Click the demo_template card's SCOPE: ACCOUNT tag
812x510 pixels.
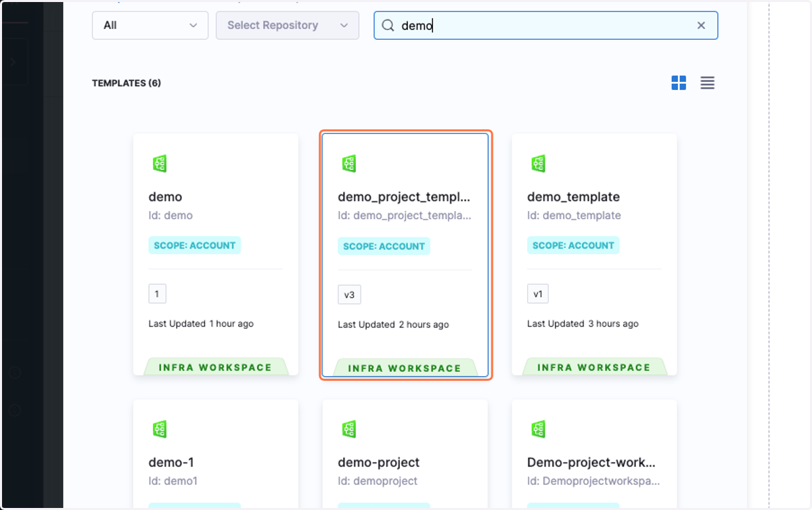573,246
